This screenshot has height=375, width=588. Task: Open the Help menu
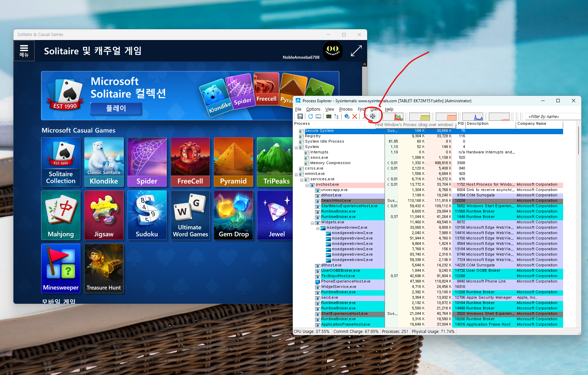point(389,109)
